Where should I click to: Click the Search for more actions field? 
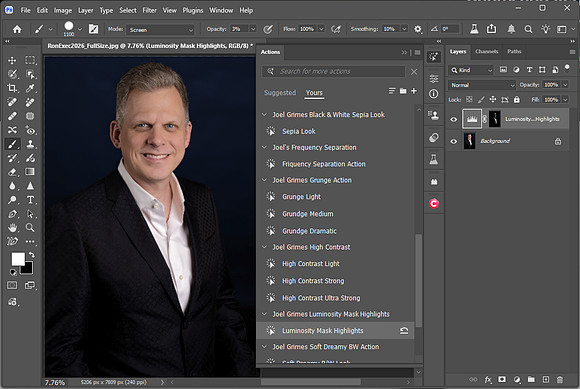(333, 71)
